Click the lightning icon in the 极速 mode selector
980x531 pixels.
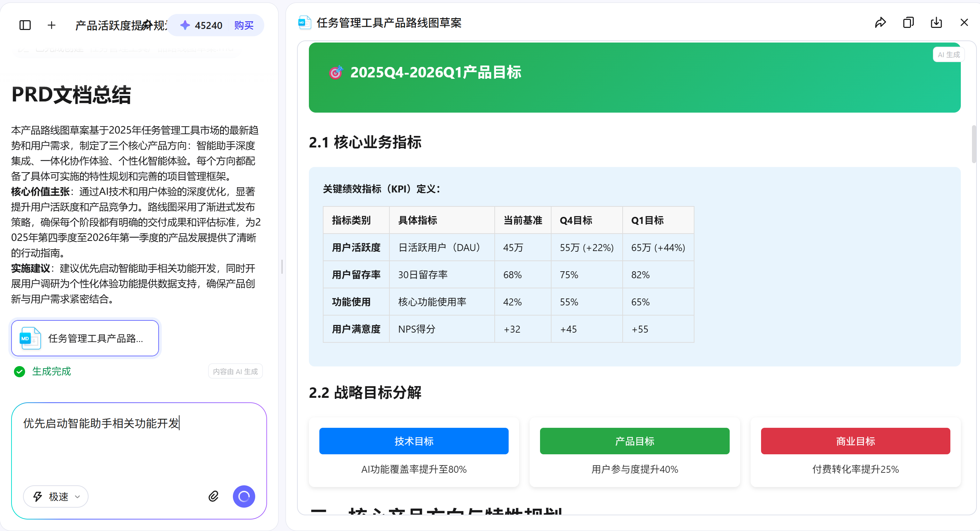tap(38, 496)
